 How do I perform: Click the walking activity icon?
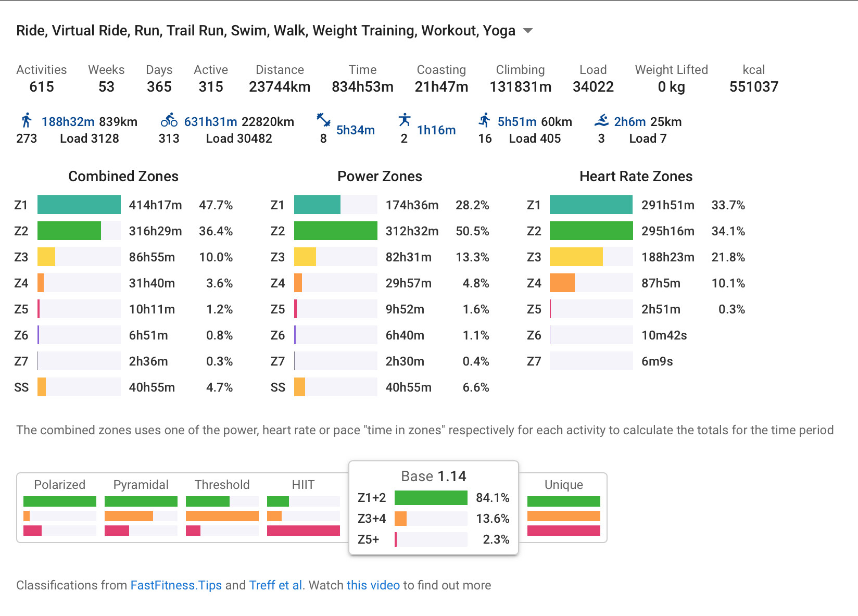[x=27, y=121]
